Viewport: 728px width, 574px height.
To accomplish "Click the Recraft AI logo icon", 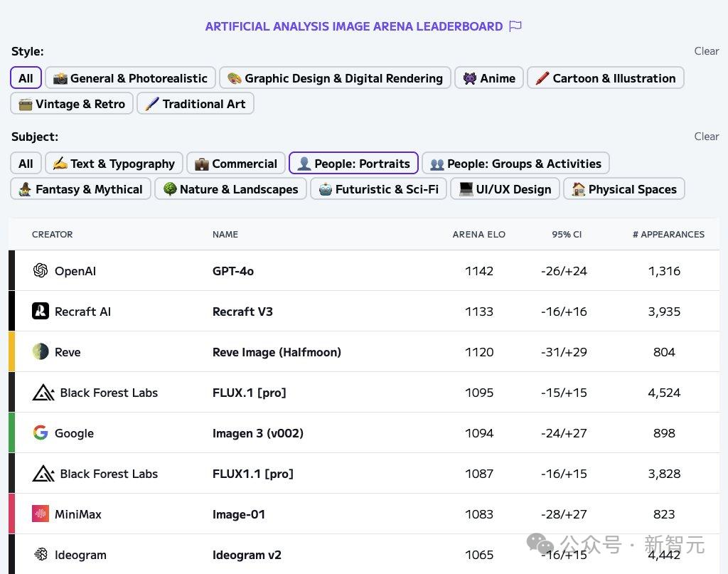I will click(x=41, y=311).
